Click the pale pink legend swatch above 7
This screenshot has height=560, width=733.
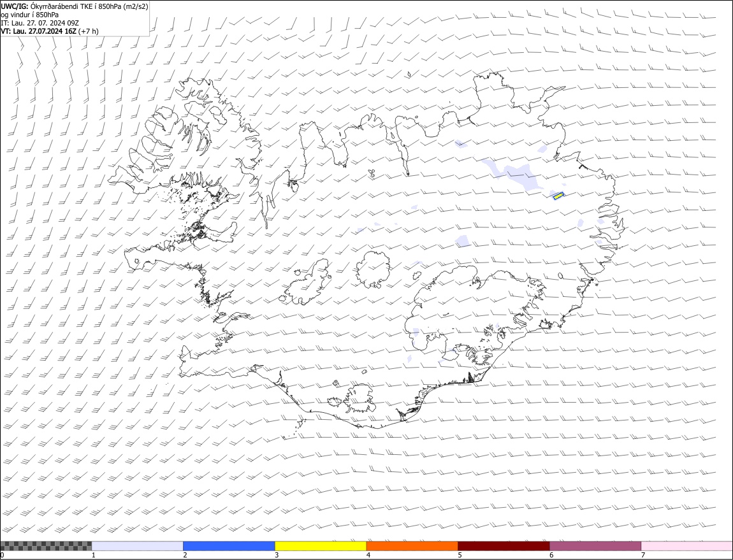687,546
